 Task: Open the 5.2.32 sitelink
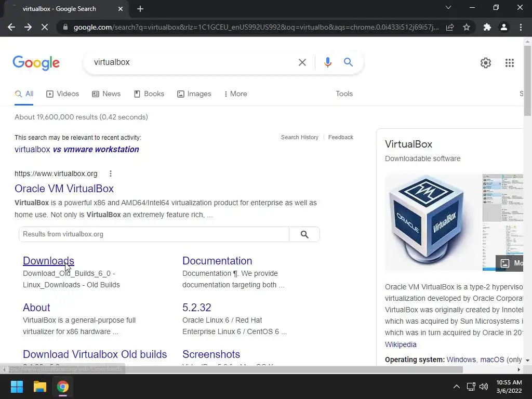(197, 308)
